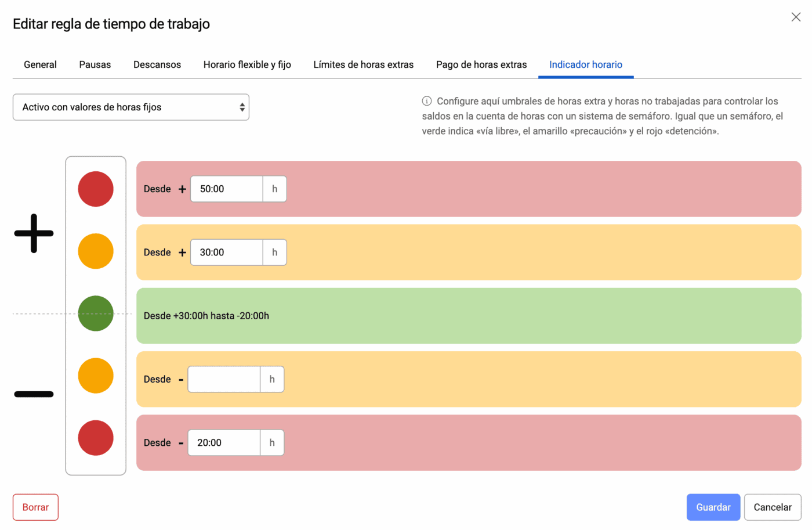Open the Pausas tab
The image size is (812, 530).
pos(95,64)
